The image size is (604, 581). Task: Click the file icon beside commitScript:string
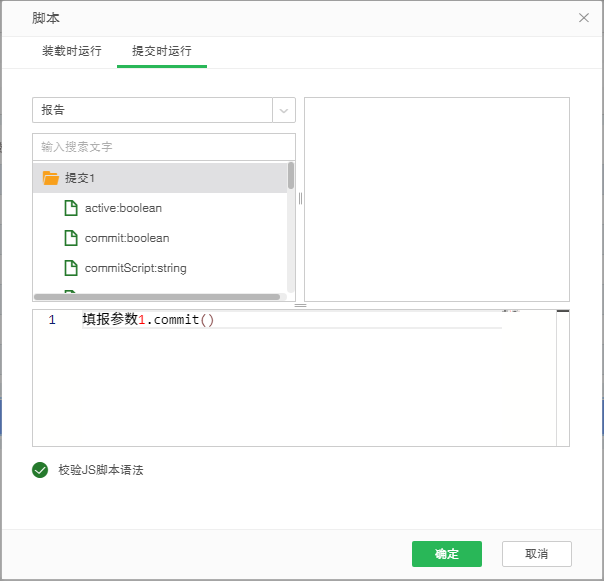click(71, 268)
